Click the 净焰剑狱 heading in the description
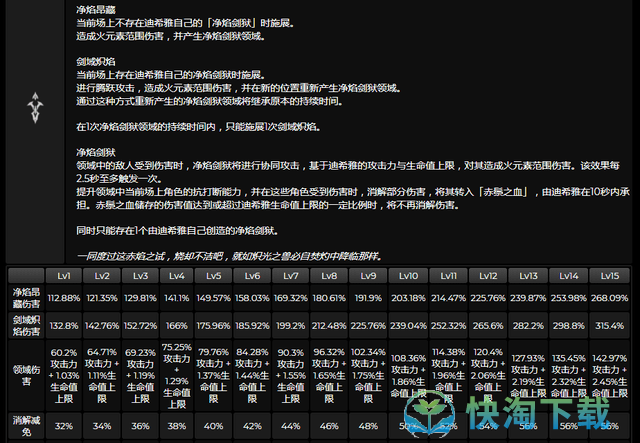This screenshot has height=443, width=640. [x=95, y=151]
